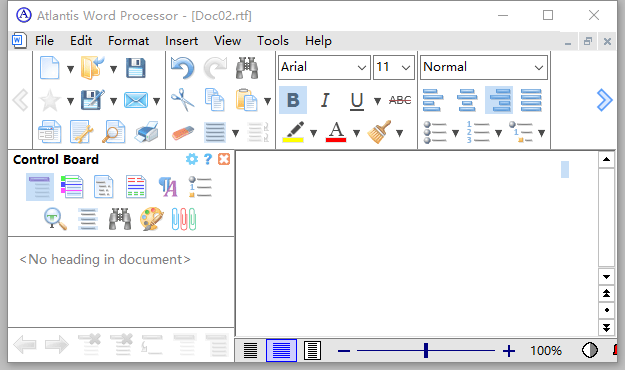Send document by email envelope icon

pyautogui.click(x=136, y=100)
